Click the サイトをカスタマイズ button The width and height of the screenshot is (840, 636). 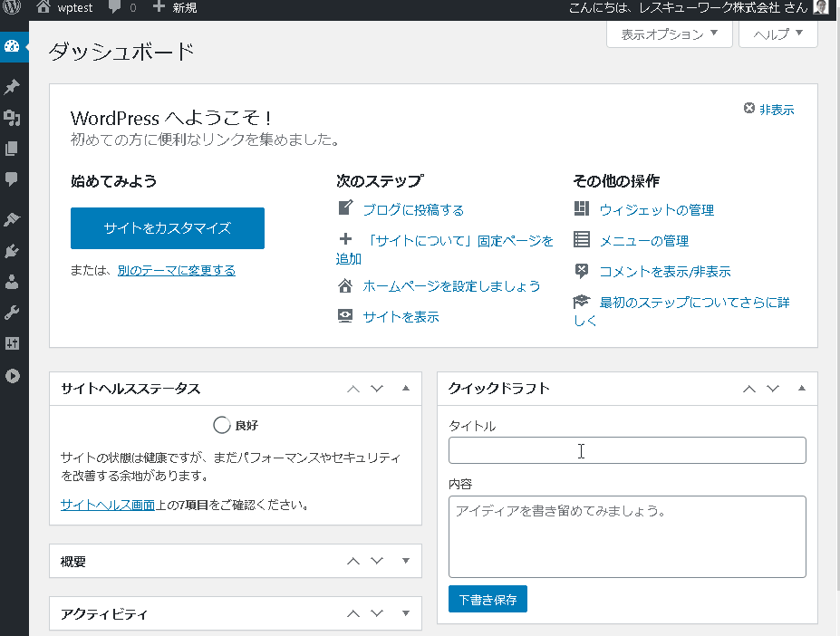click(x=168, y=228)
